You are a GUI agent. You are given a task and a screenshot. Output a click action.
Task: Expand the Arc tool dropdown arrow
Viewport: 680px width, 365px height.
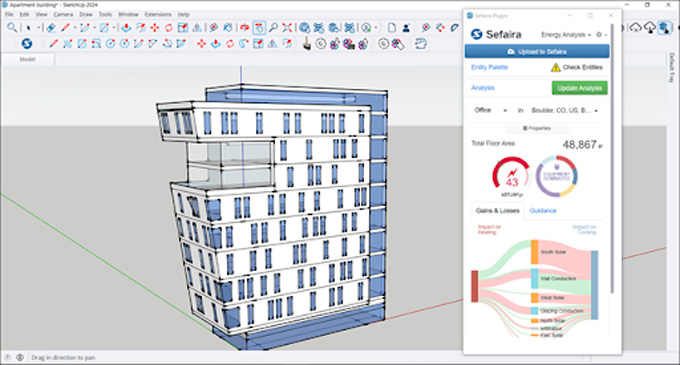point(94,28)
